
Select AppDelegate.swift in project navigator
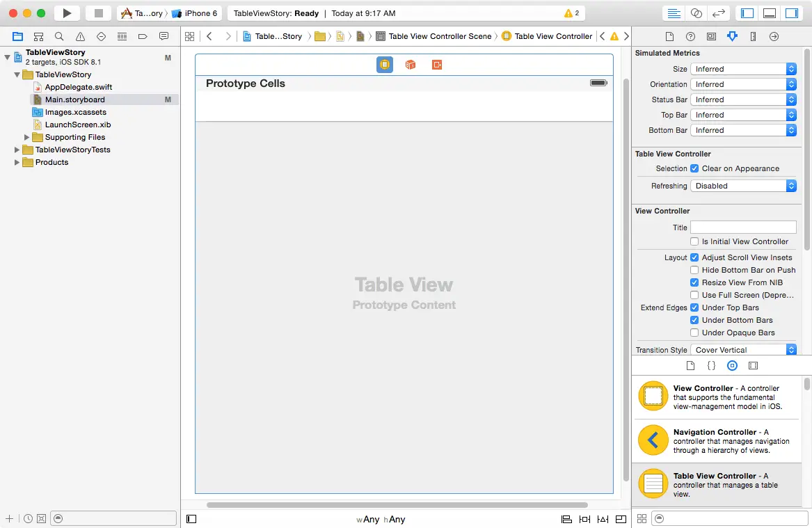pos(78,87)
